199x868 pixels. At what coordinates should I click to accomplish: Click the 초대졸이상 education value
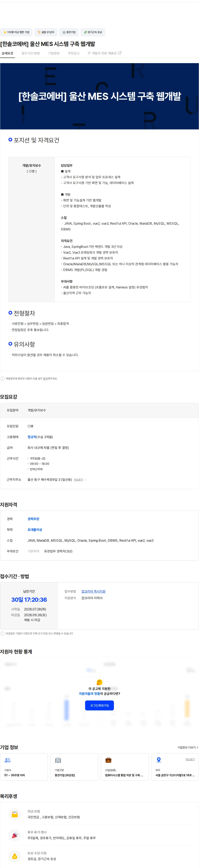pyautogui.click(x=35, y=530)
